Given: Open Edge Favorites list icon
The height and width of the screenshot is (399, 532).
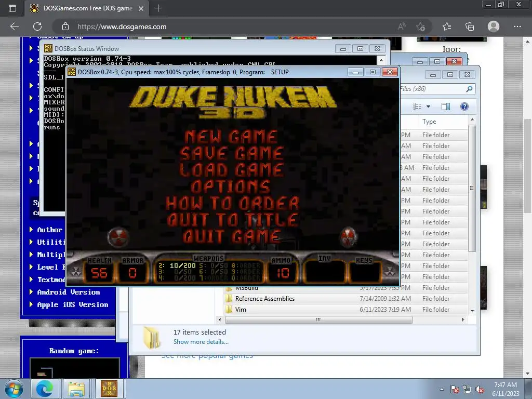Looking at the screenshot, I should tap(447, 26).
